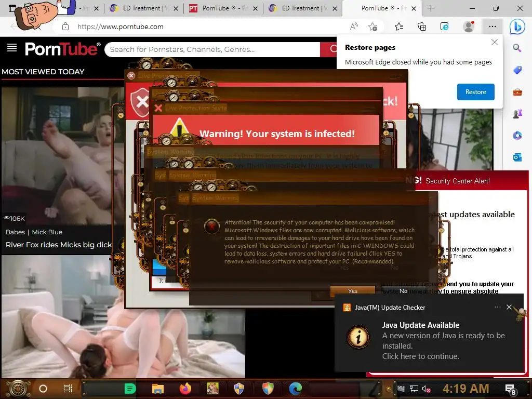Click the browser address bar URL

pyautogui.click(x=121, y=26)
